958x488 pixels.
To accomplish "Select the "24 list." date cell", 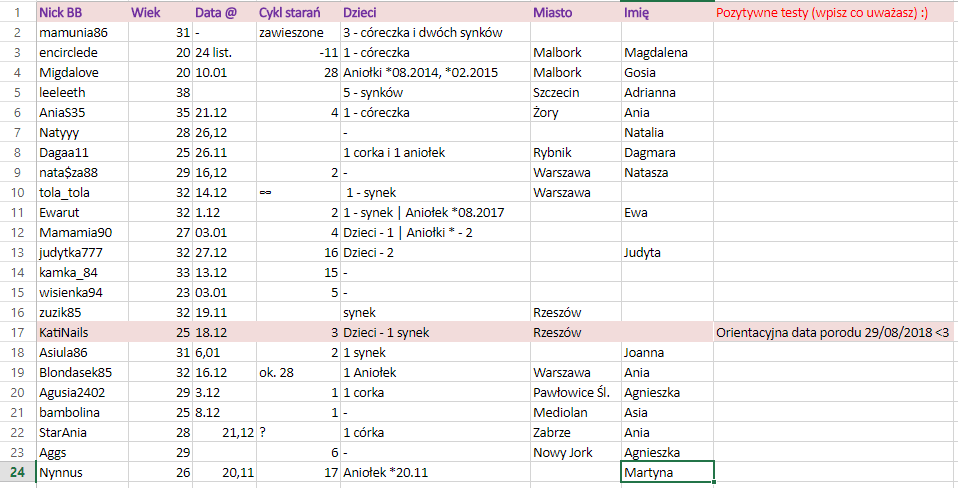I will pos(223,52).
